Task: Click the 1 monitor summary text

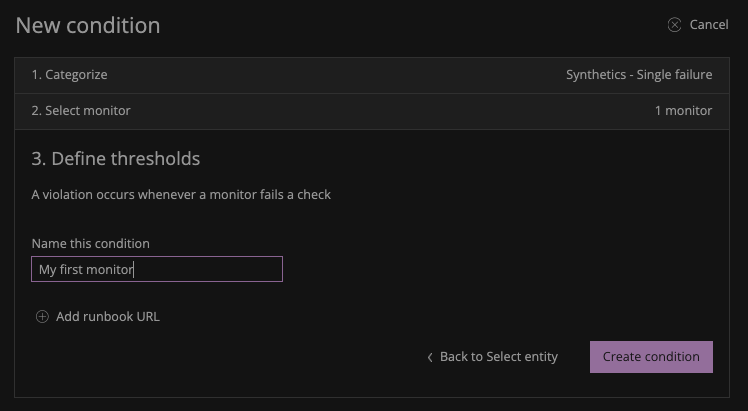Action: point(683,111)
